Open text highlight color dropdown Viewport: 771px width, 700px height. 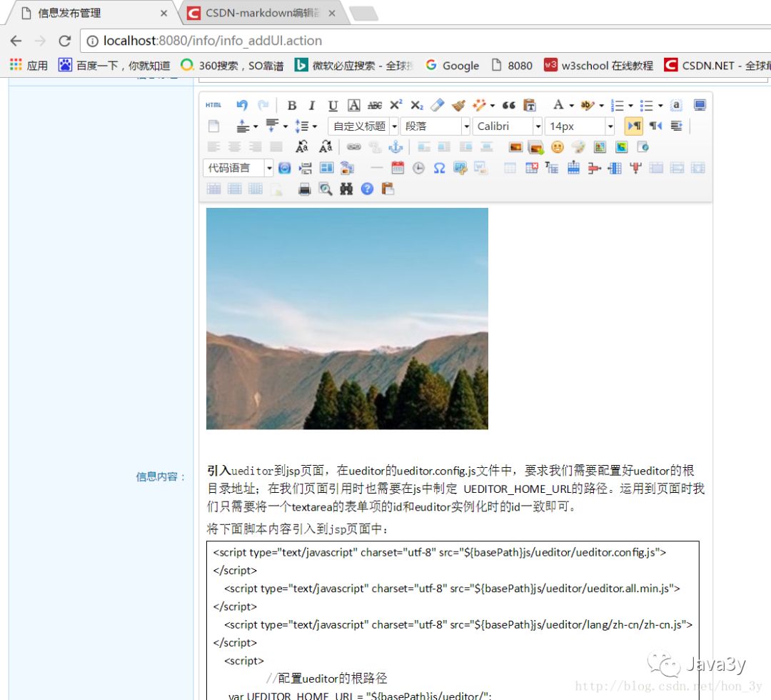tap(601, 105)
